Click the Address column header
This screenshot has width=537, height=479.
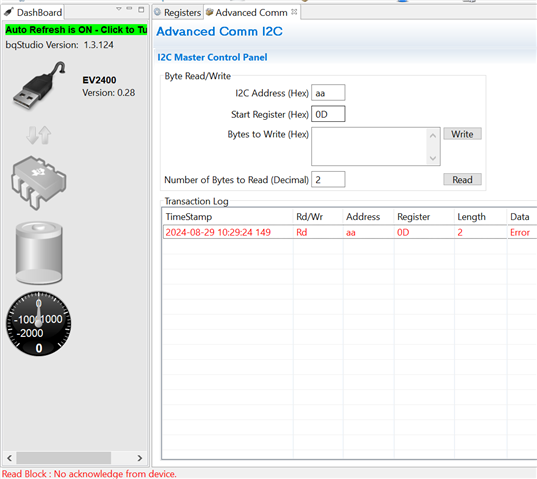coord(369,217)
